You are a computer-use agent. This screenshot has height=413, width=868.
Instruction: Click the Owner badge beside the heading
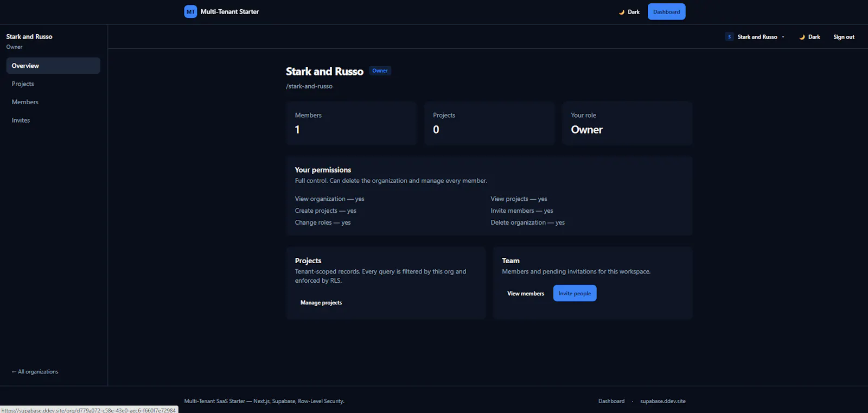(x=380, y=71)
